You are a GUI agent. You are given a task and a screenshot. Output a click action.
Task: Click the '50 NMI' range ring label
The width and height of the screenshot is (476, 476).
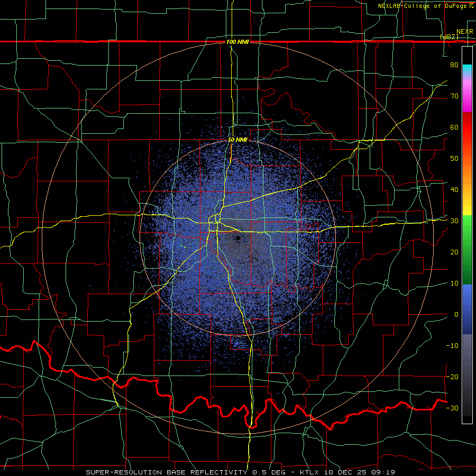[237, 140]
